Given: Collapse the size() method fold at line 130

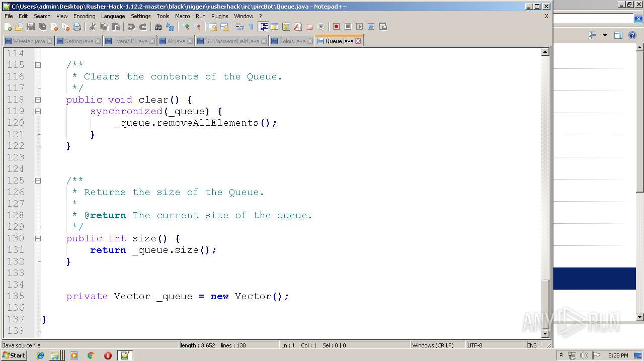Looking at the screenshot, I should (x=38, y=238).
